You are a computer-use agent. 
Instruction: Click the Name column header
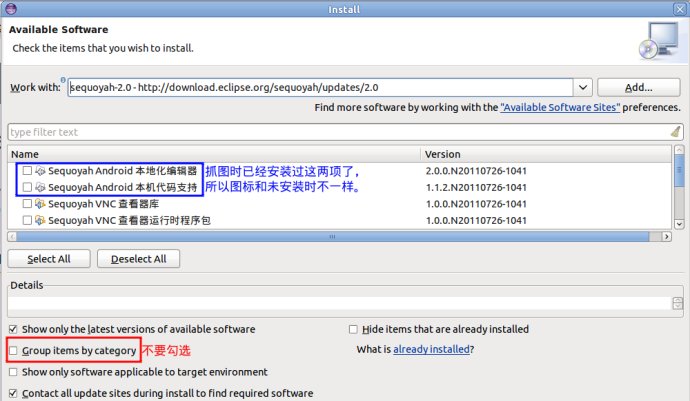tap(214, 154)
